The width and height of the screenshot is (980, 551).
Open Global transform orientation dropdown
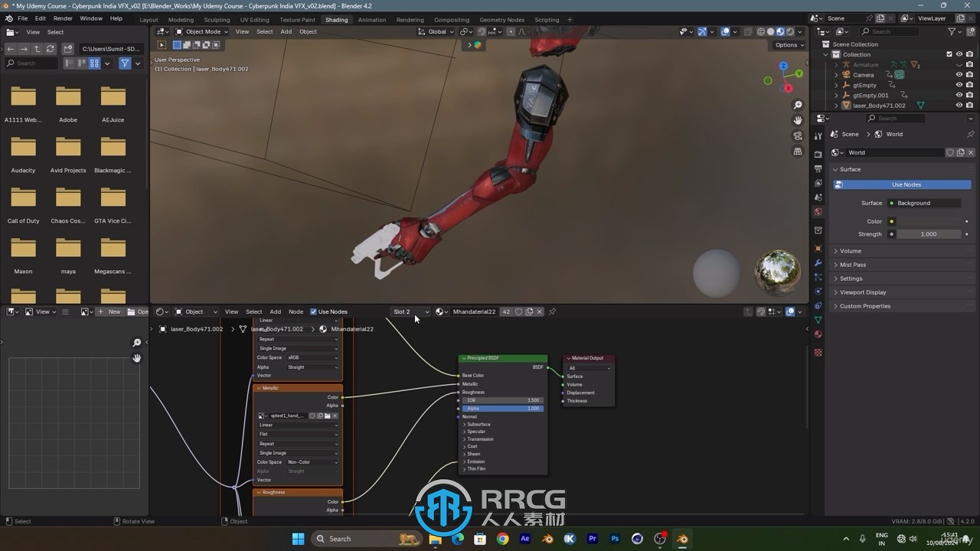436,32
